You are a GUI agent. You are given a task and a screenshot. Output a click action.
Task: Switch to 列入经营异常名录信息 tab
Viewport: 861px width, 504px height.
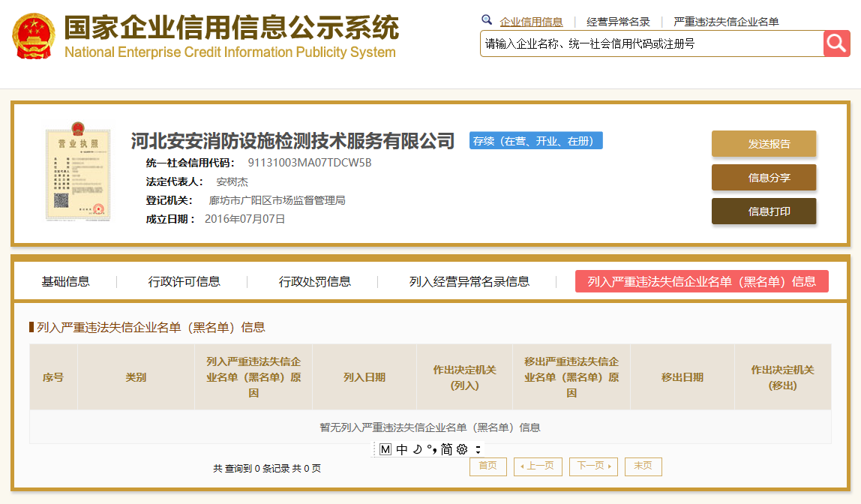(469, 282)
